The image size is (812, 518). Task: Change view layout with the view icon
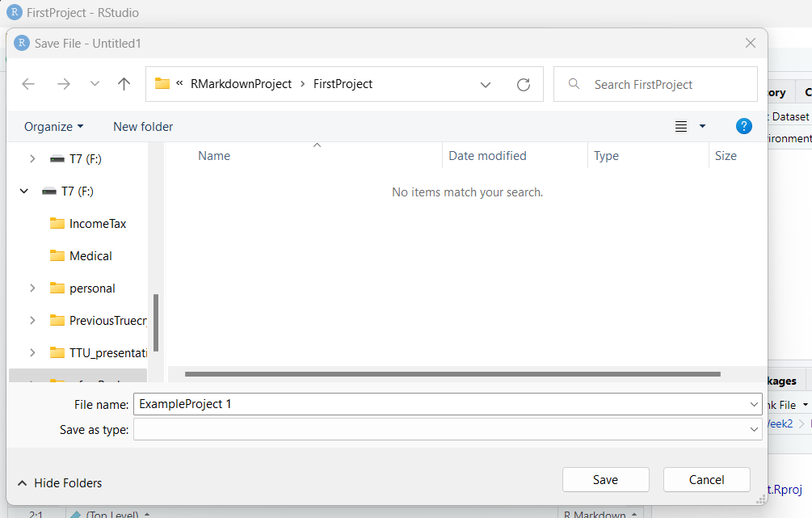coord(681,126)
